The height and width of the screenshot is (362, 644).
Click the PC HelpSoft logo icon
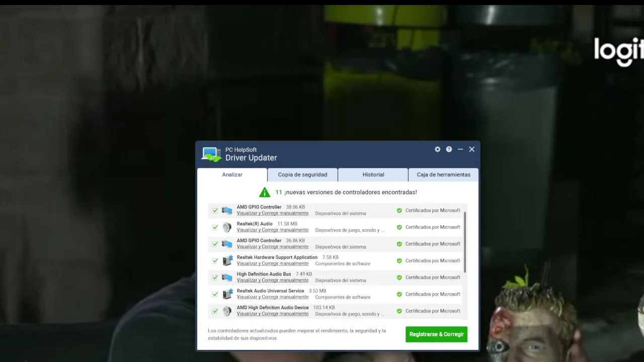[x=211, y=154]
